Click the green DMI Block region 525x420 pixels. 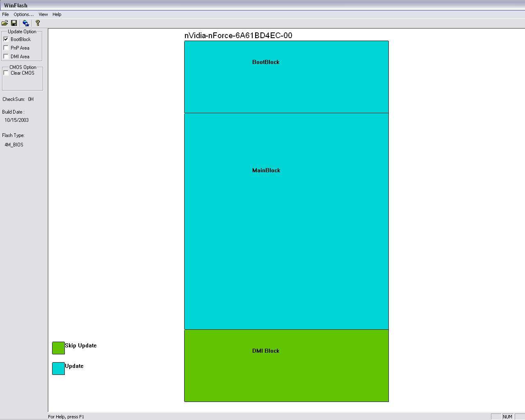(286, 365)
